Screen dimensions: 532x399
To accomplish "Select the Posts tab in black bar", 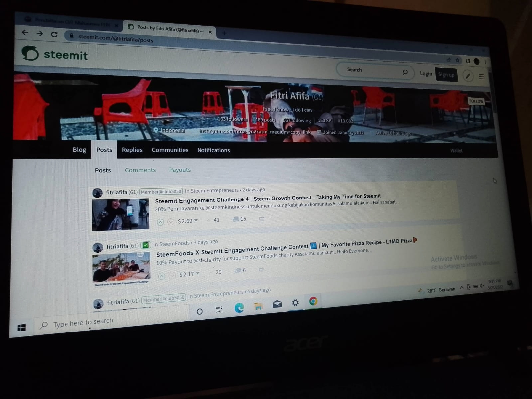I will pos(104,150).
